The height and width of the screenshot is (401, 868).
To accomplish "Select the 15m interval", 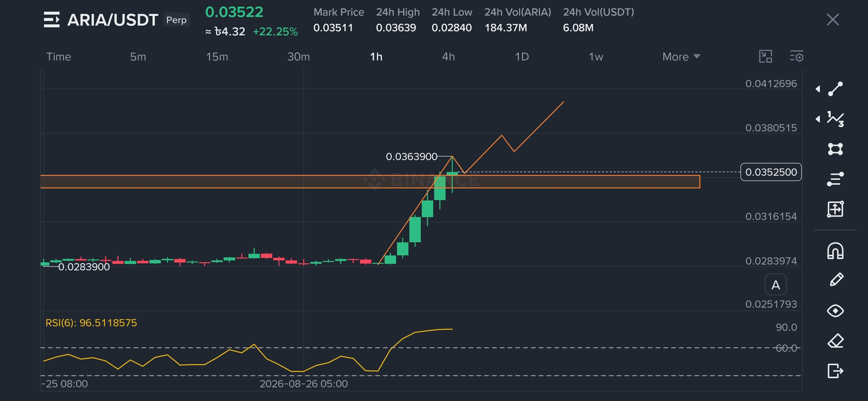I will 217,57.
